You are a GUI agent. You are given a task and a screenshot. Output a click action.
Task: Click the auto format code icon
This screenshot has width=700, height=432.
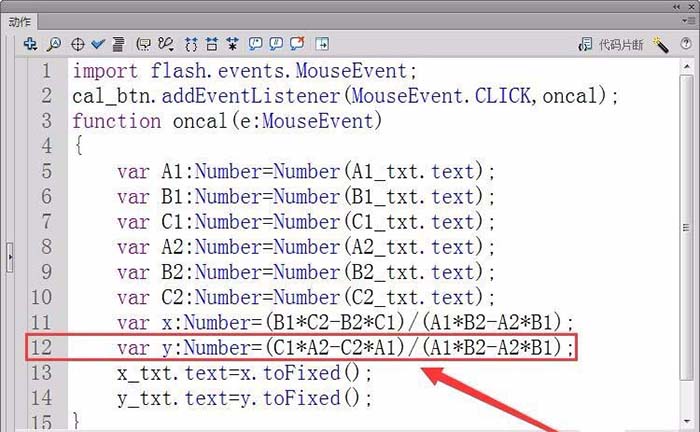(x=118, y=44)
